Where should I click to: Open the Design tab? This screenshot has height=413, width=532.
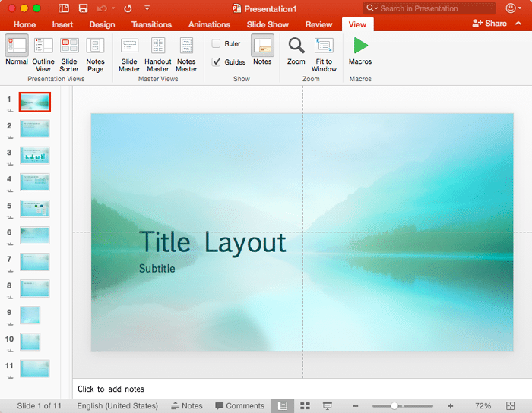(x=102, y=24)
